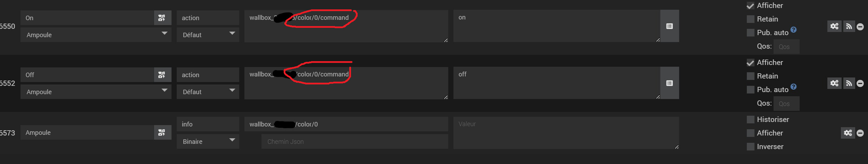Click the list button beside the 'on' value field
The image size is (868, 164).
click(x=669, y=26)
